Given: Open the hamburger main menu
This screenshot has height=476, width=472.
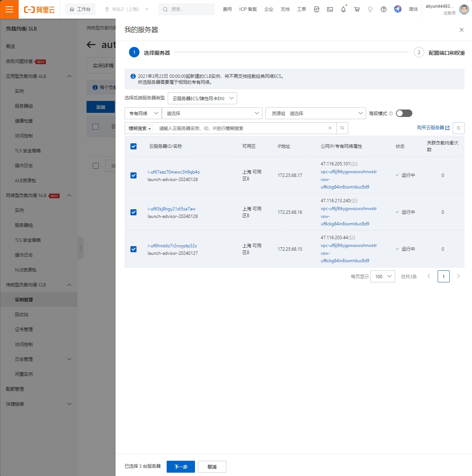Looking at the screenshot, I should tap(9, 9).
